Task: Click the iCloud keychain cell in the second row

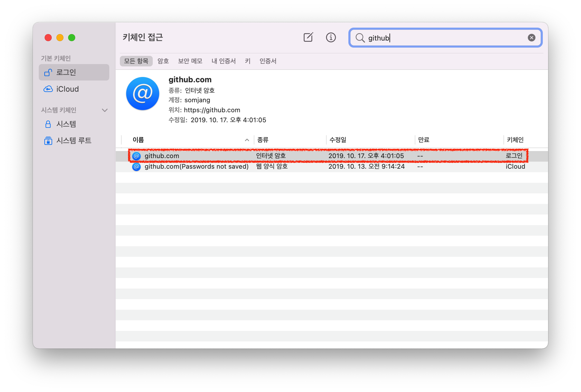Action: (515, 167)
